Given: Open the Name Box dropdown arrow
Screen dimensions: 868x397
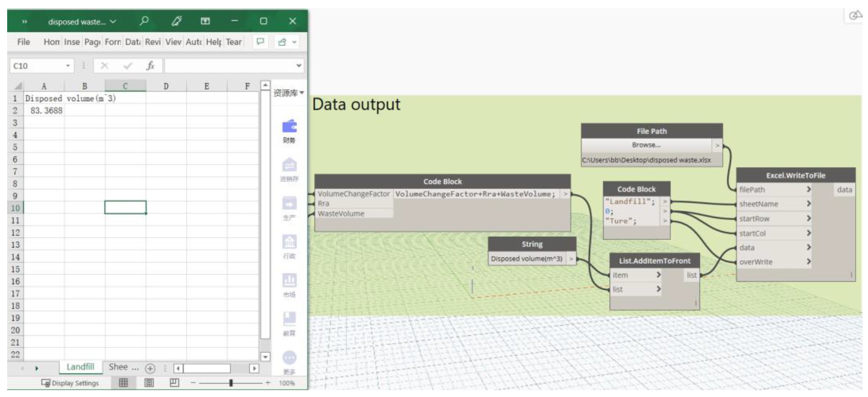Looking at the screenshot, I should tap(68, 66).
